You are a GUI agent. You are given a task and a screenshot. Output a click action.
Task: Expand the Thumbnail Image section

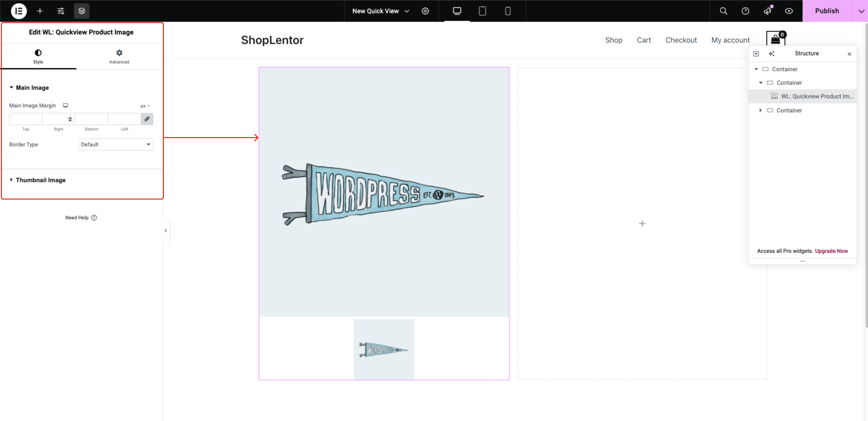pyautogui.click(x=40, y=180)
